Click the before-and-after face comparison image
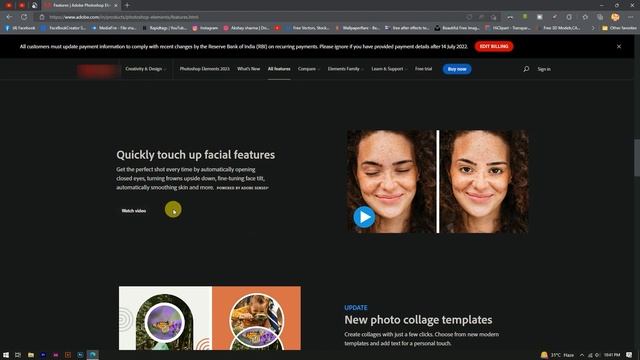The image size is (640, 360). (437, 182)
